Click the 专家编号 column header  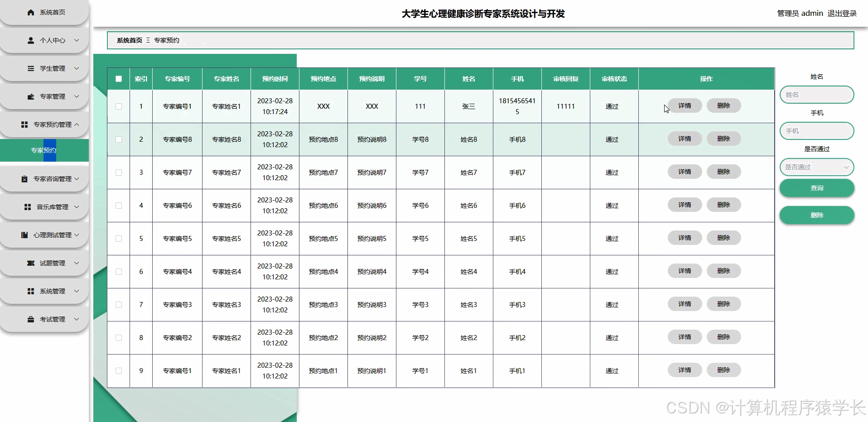click(177, 79)
